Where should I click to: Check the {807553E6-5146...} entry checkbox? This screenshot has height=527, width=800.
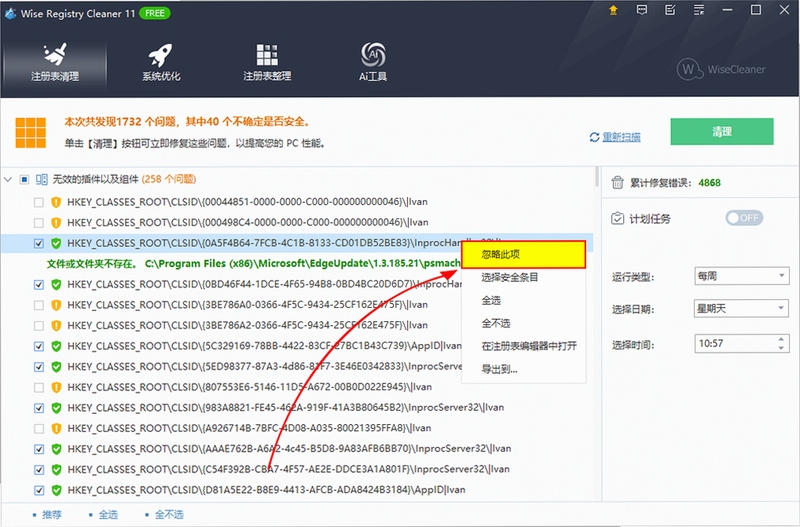pos(39,387)
